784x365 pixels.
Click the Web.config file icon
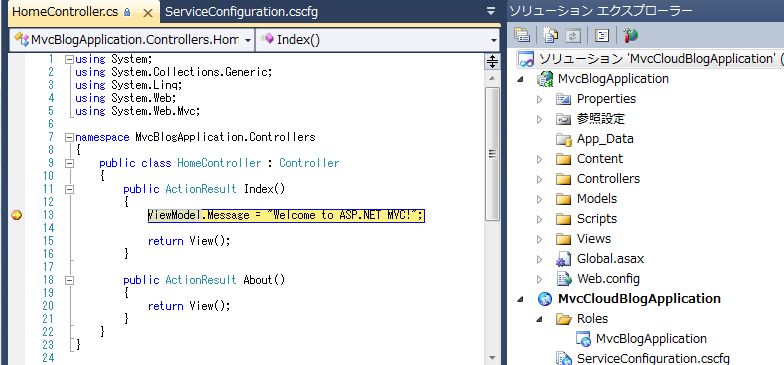point(564,278)
